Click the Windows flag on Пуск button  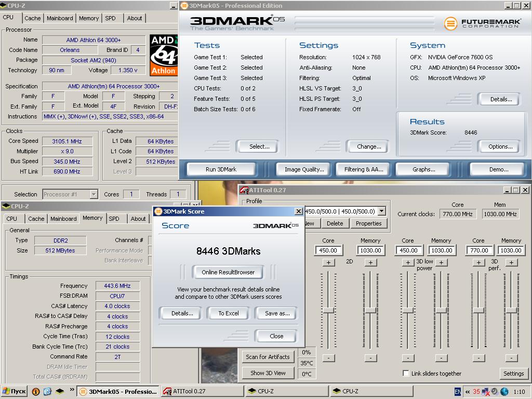click(6, 391)
